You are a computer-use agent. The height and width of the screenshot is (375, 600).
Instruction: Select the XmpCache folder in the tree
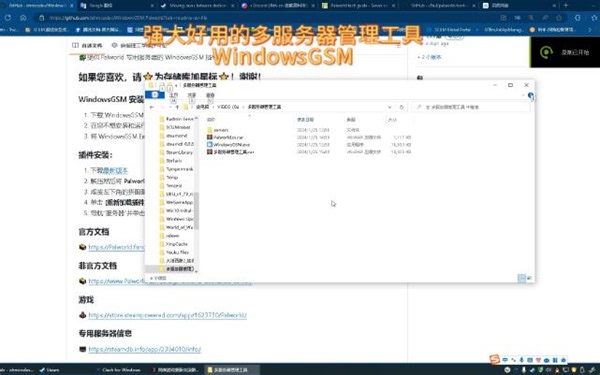click(x=173, y=244)
